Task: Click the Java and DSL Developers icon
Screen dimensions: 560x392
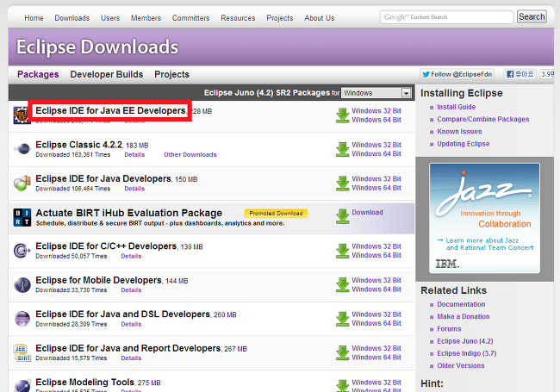Action: pyautogui.click(x=22, y=319)
